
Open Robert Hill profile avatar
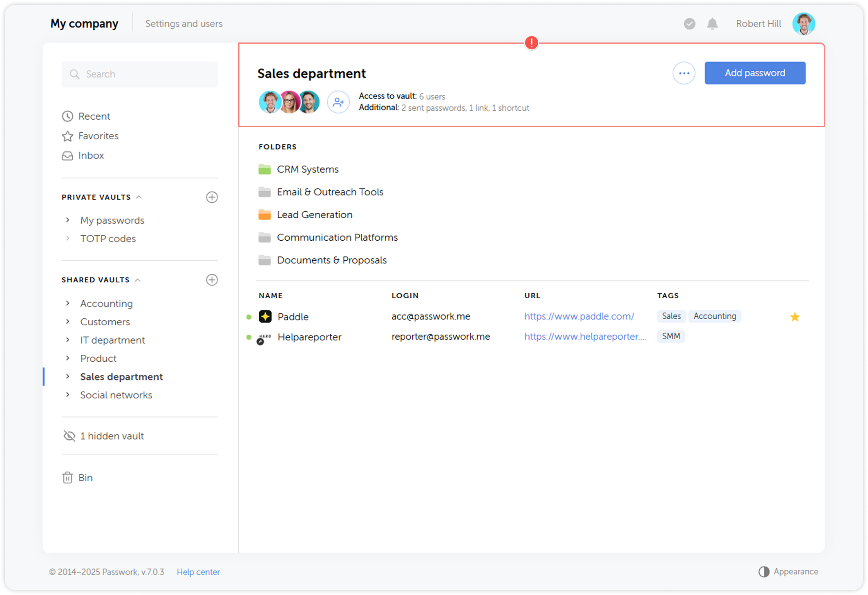(x=803, y=24)
